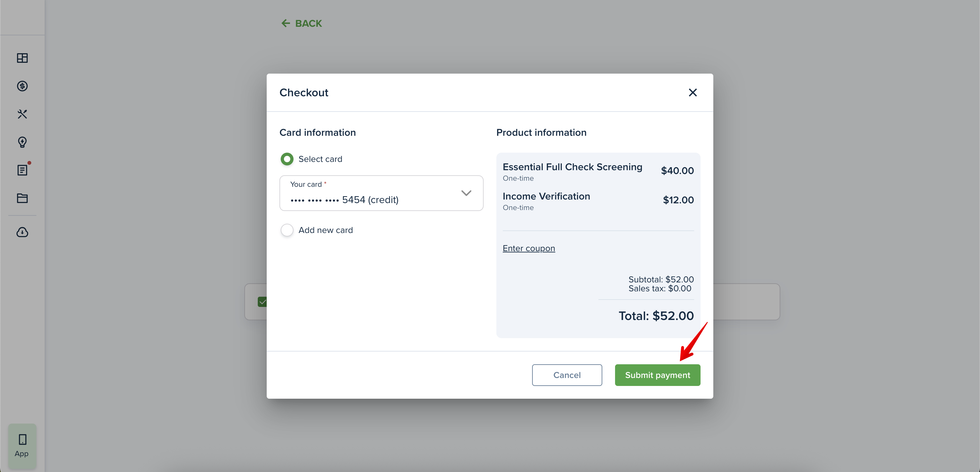Open the document icon with red notification dot
This screenshot has width=980, height=472.
pos(22,170)
